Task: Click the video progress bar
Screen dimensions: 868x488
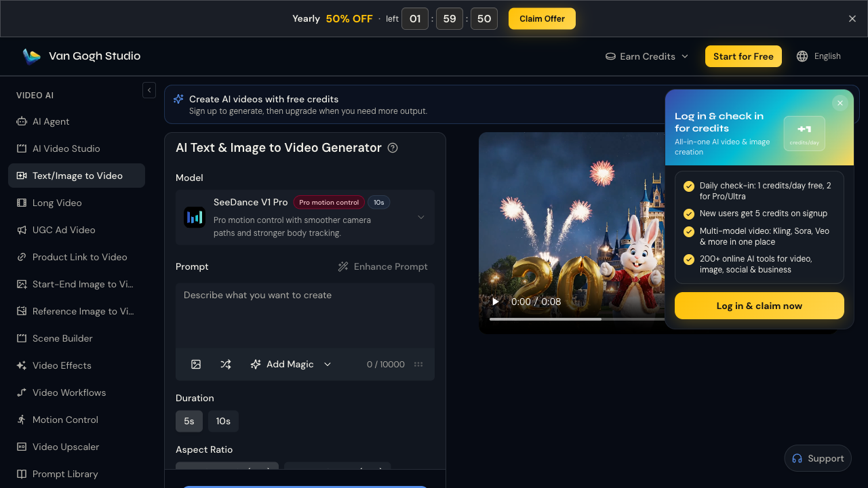Action: point(576,319)
